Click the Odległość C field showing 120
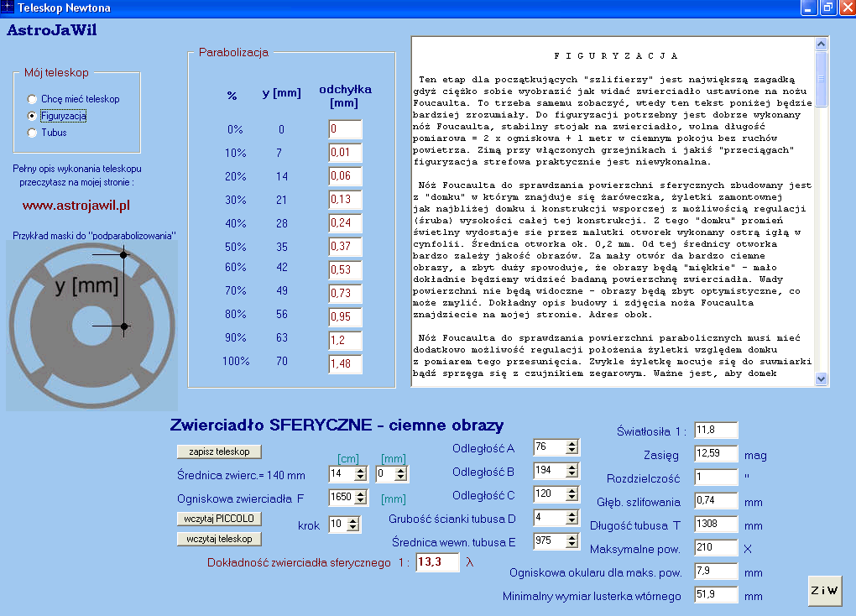Image resolution: width=856 pixels, height=616 pixels. (550, 493)
